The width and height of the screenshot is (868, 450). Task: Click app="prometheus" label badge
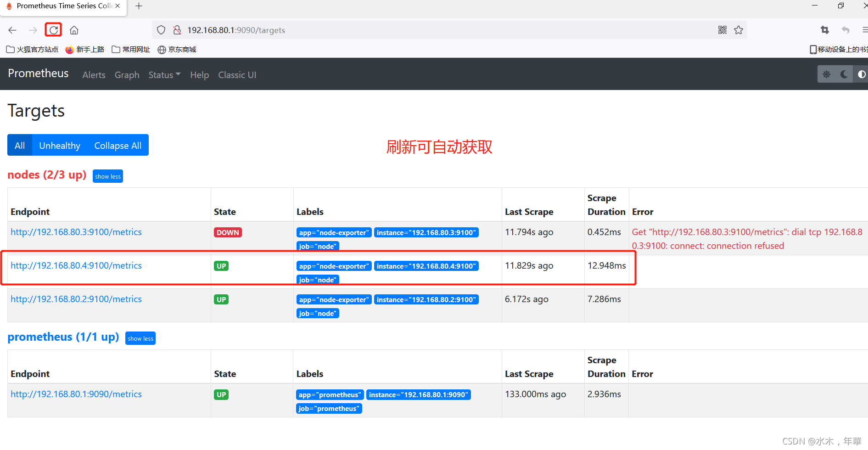click(330, 394)
